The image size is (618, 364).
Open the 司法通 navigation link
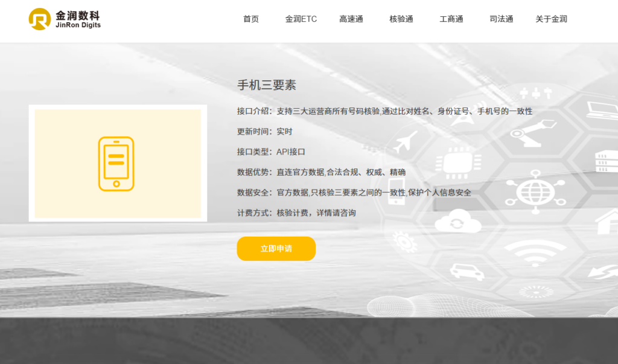click(x=502, y=19)
